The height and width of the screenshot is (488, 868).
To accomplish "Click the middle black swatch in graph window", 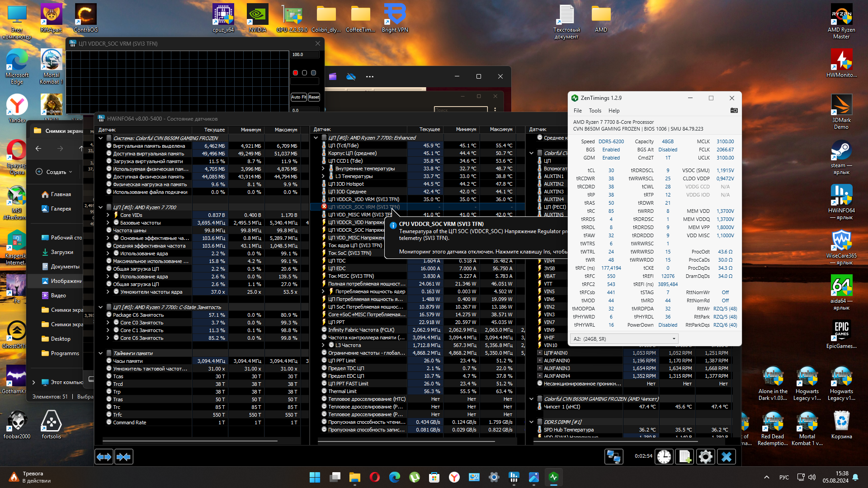I will pyautogui.click(x=304, y=73).
